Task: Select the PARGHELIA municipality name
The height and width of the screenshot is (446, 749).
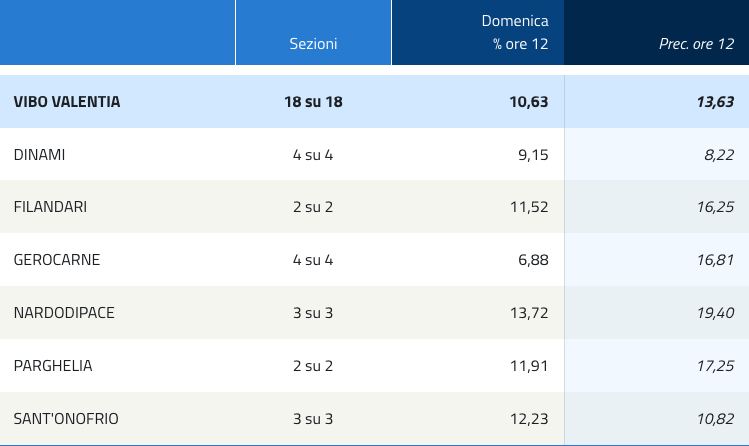Action: (x=53, y=366)
